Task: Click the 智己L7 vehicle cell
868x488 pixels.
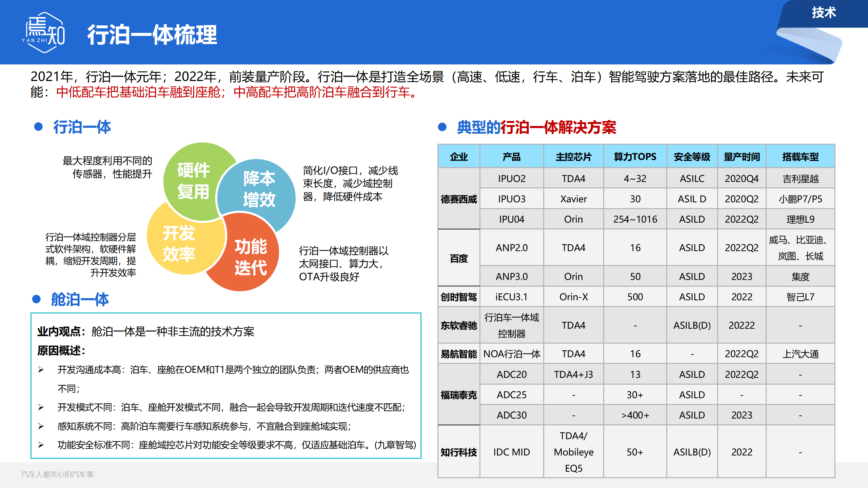Action: pos(801,297)
